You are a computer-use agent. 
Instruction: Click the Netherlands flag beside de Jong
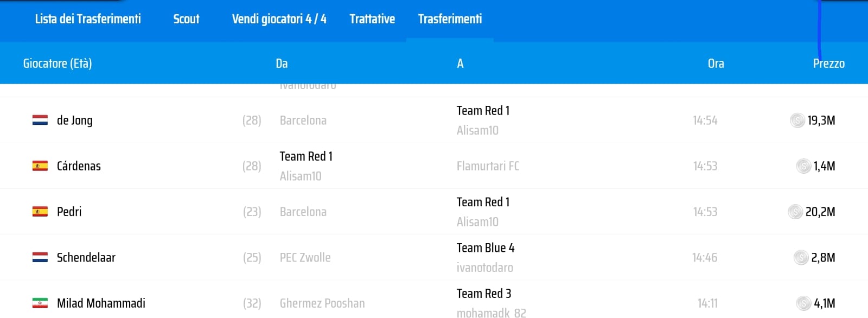pos(40,120)
